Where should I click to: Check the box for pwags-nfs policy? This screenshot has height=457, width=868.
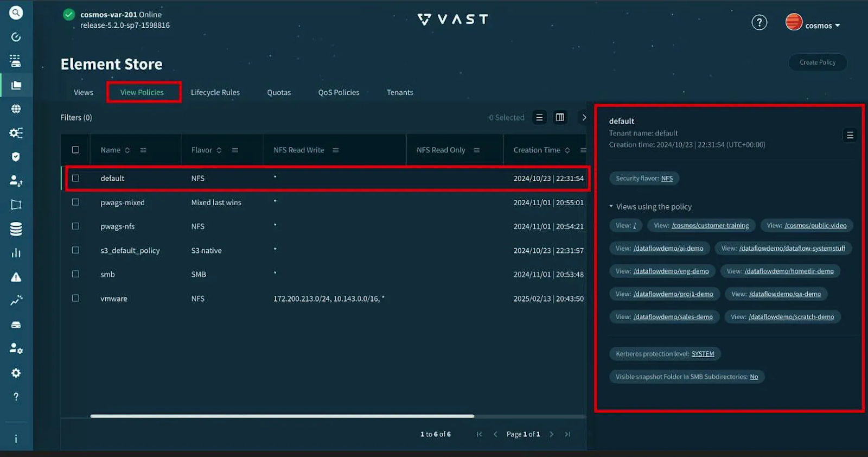pyautogui.click(x=75, y=226)
